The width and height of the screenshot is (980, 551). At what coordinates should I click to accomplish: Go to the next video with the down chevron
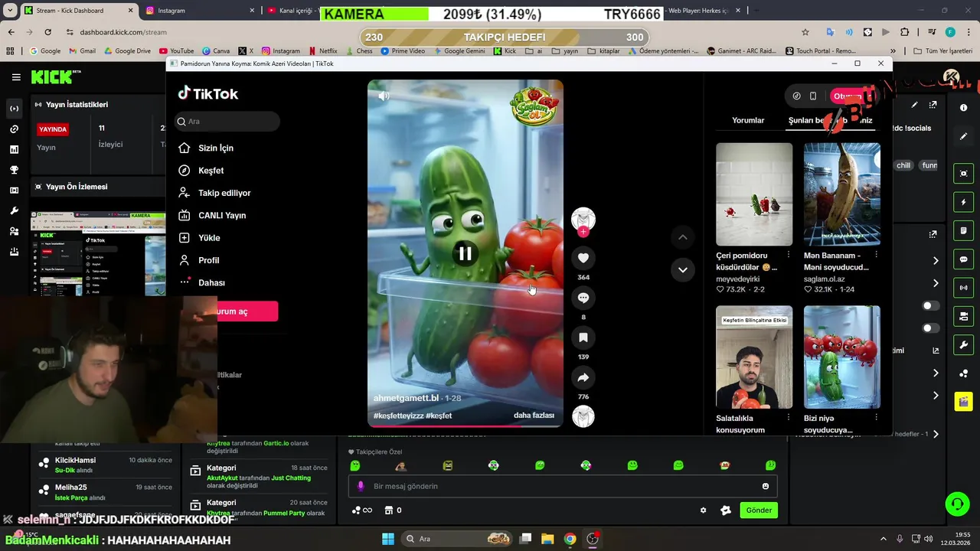[682, 269]
